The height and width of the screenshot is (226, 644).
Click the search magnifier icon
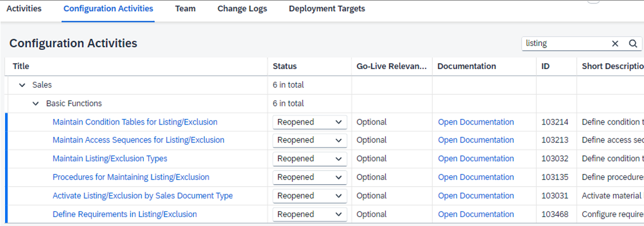click(x=633, y=44)
